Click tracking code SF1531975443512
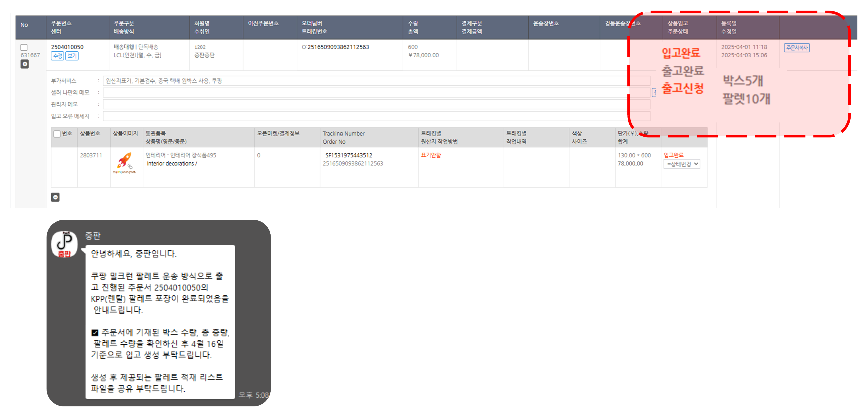This screenshot has width=868, height=417. [x=349, y=155]
